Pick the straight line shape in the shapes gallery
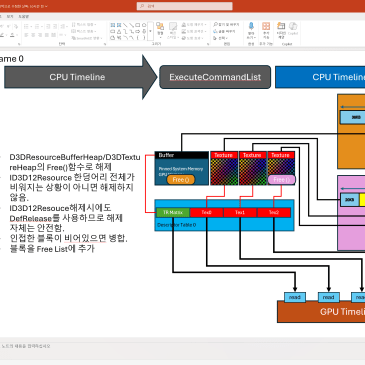Image resolution: width=365 pixels, height=365 pixels. (125, 25)
